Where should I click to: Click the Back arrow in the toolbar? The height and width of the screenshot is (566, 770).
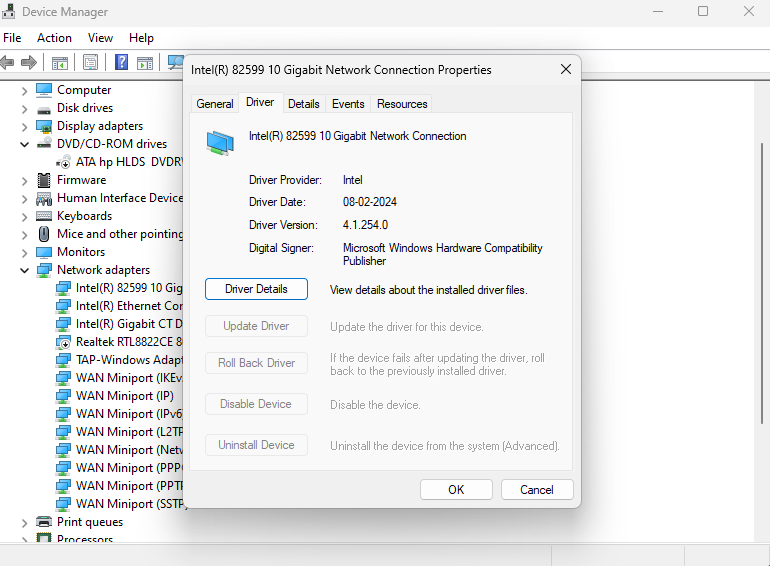(7, 62)
